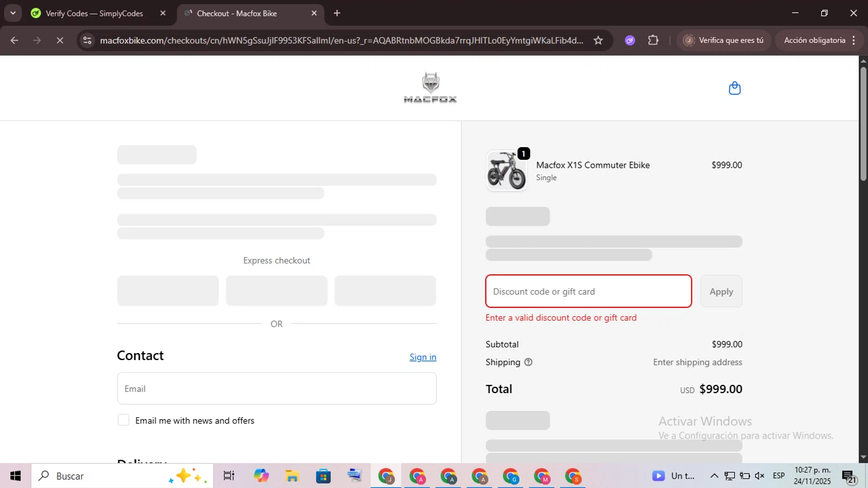This screenshot has width=868, height=488.
Task: Bookmark this page with the star icon
Action: point(598,40)
